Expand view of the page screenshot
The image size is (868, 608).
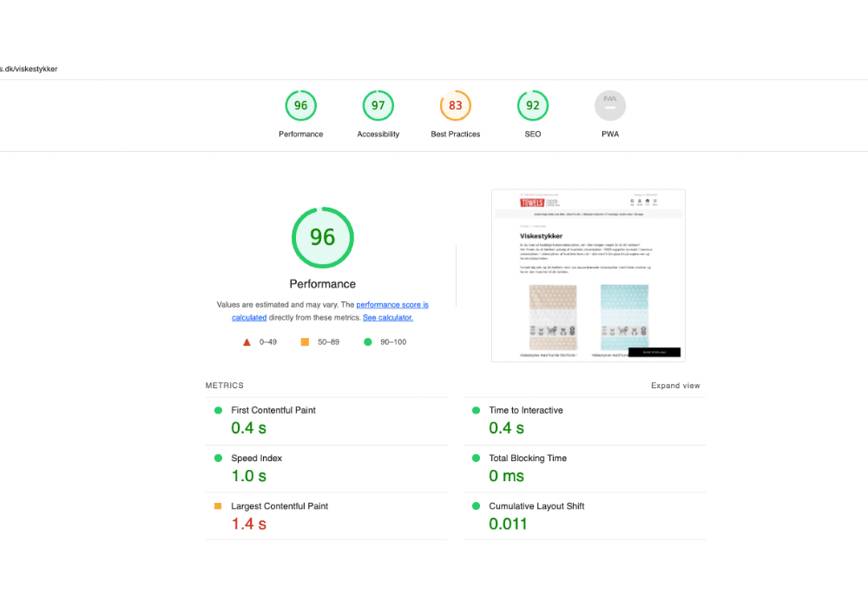675,385
